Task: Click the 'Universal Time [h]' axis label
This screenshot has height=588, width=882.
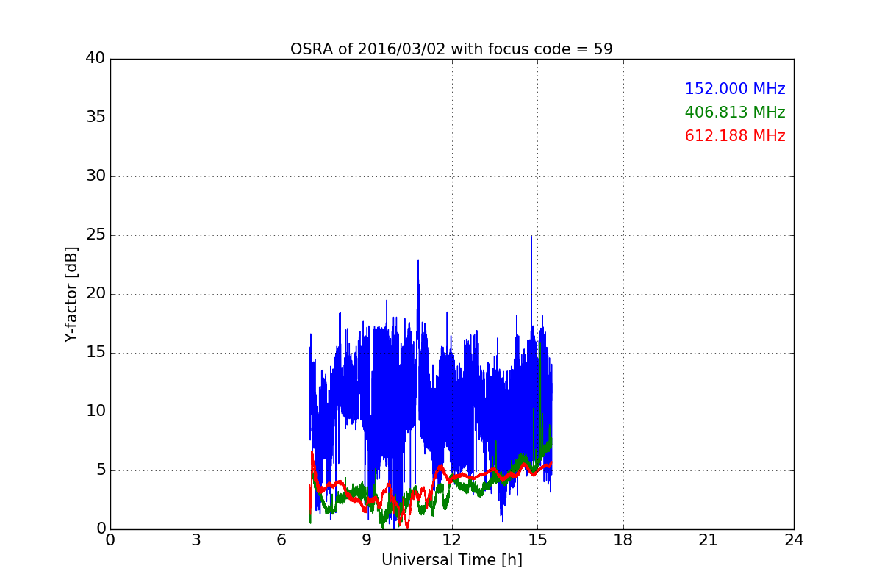Action: [x=452, y=561]
